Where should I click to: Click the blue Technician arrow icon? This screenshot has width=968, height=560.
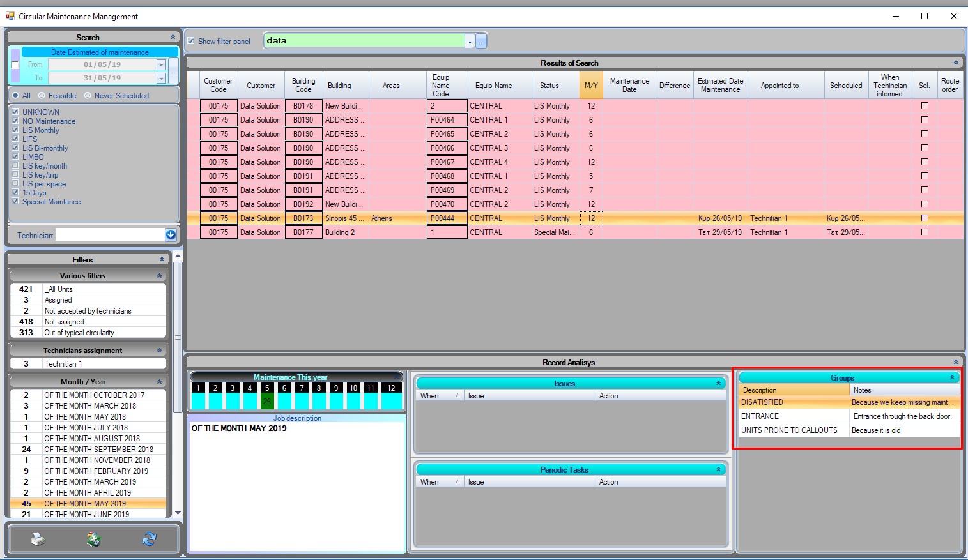171,235
